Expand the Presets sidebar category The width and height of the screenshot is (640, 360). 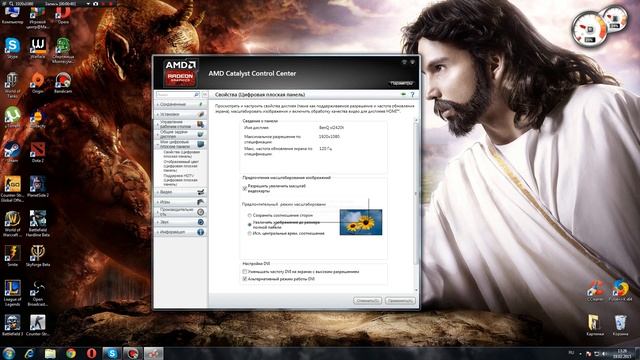(180, 114)
